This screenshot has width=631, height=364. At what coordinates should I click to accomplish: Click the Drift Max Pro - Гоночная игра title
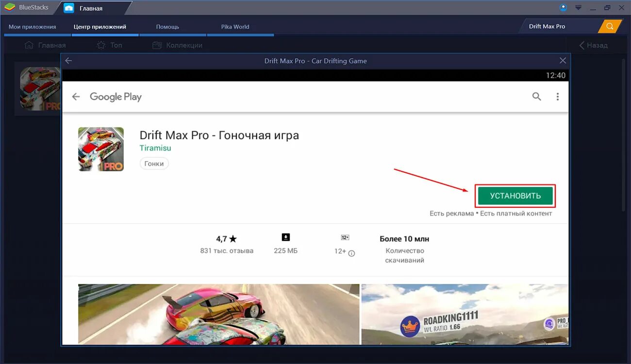click(x=219, y=135)
